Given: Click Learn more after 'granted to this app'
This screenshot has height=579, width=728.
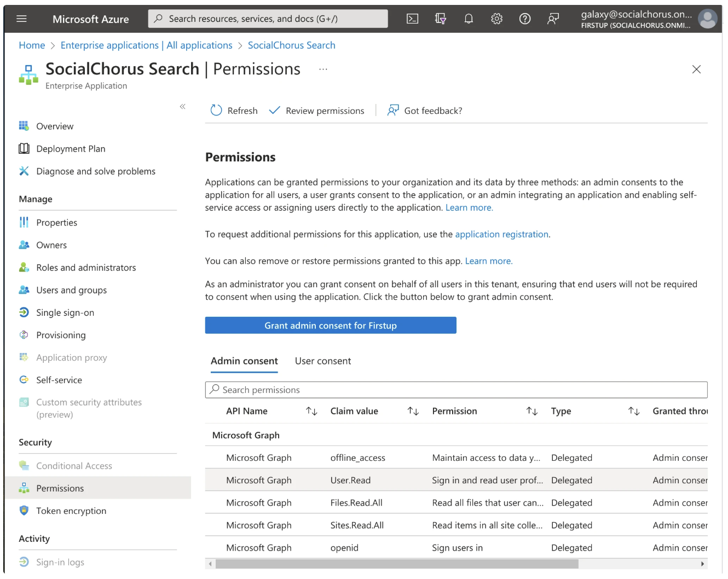Looking at the screenshot, I should tap(489, 261).
